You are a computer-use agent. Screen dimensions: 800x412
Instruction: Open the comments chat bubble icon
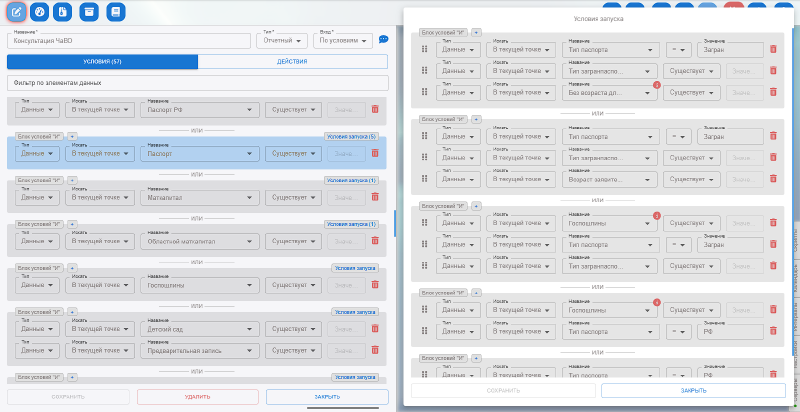(x=383, y=40)
